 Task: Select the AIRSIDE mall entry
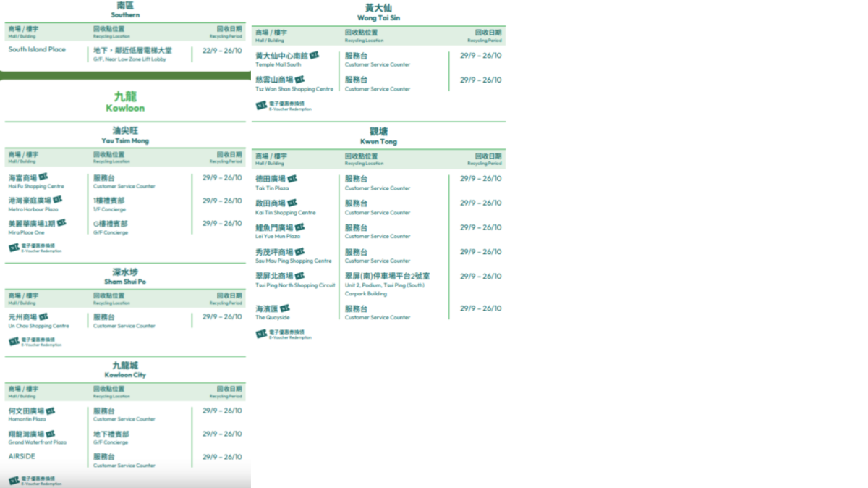click(22, 457)
